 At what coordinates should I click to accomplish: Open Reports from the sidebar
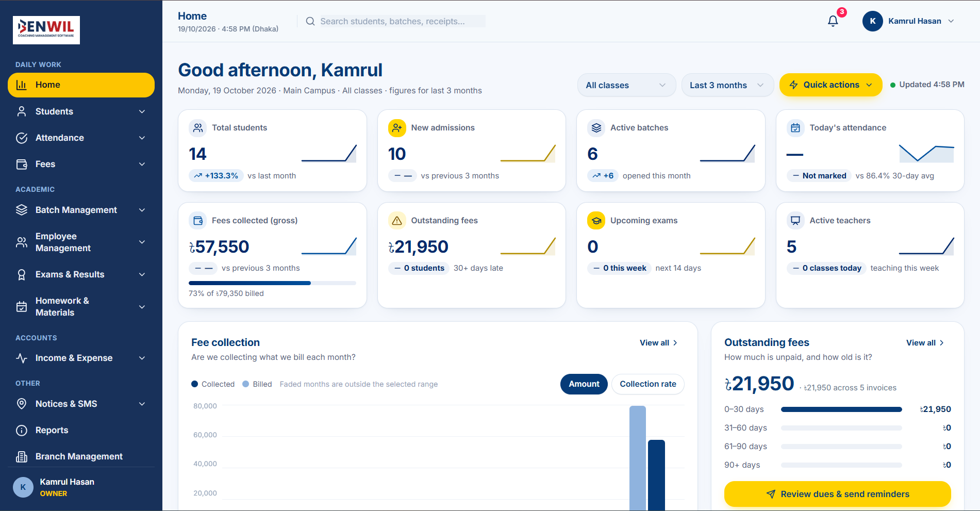coord(81,430)
